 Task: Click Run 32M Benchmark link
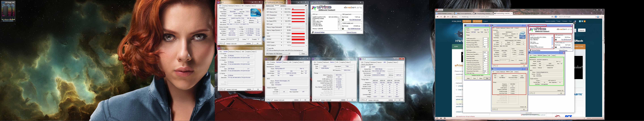355,20
